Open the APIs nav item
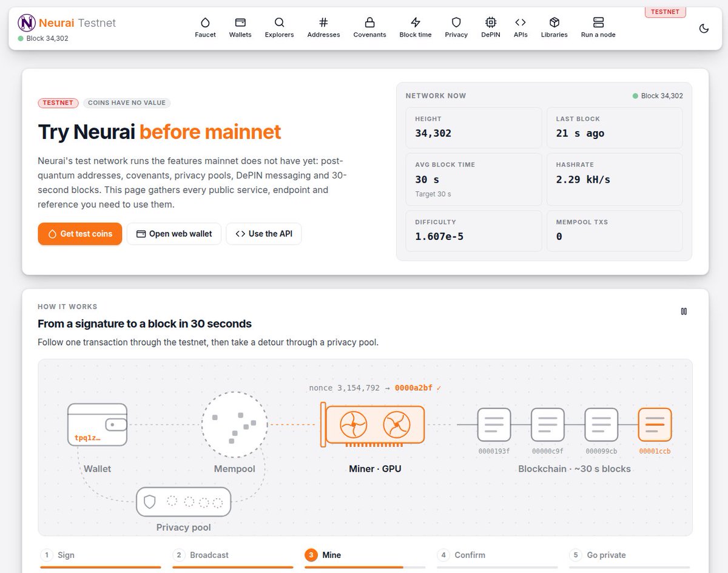 (521, 28)
